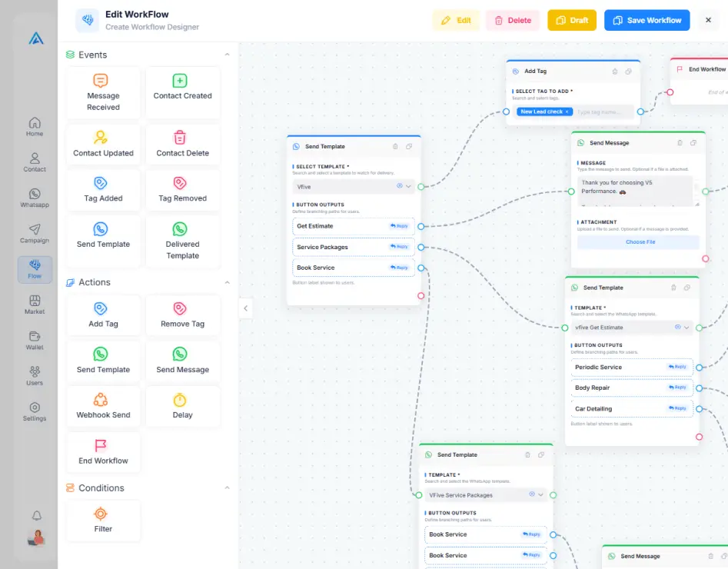Screen dimensions: 728x569
Task: Select the Delay action
Action: (182, 407)
